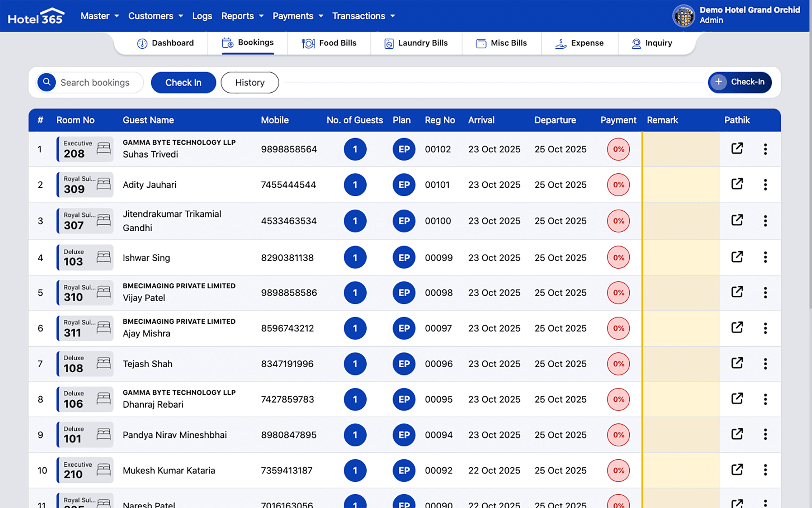Open the Laundry Bills tab
Screen dimensions: 812x508
[416, 43]
